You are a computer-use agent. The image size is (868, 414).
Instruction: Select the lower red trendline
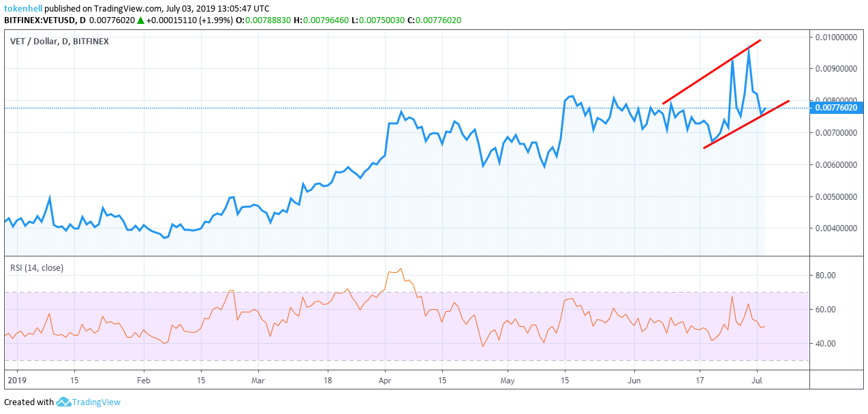[746, 125]
